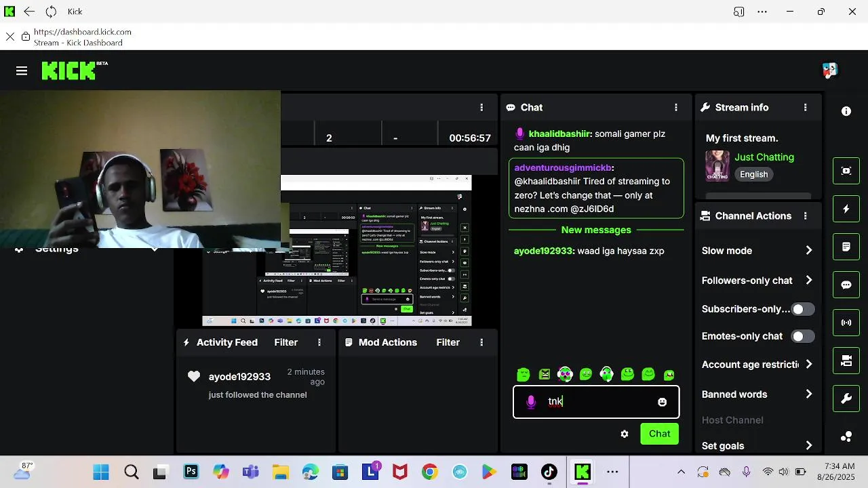Viewport: 868px width, 488px height.
Task: Click the purple microphone icon beside khaalidbashiir
Action: pos(520,134)
